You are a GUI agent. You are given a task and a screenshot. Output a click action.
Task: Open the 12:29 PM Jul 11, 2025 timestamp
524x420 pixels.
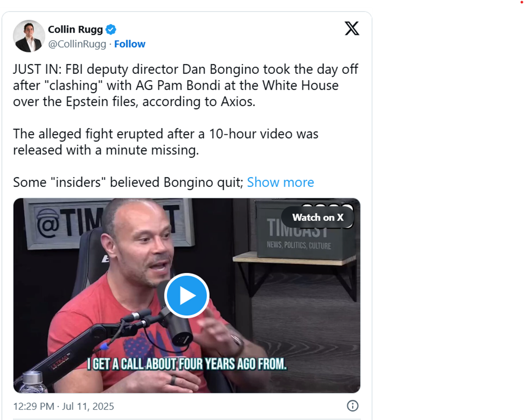64,406
